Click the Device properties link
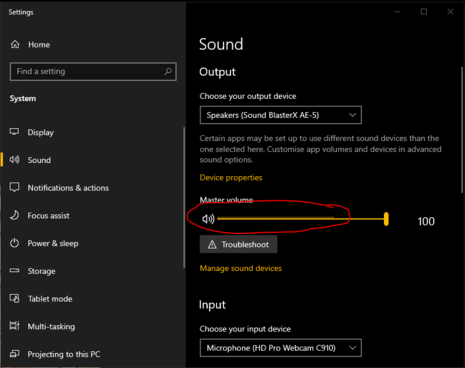This screenshot has width=465, height=368. point(231,178)
